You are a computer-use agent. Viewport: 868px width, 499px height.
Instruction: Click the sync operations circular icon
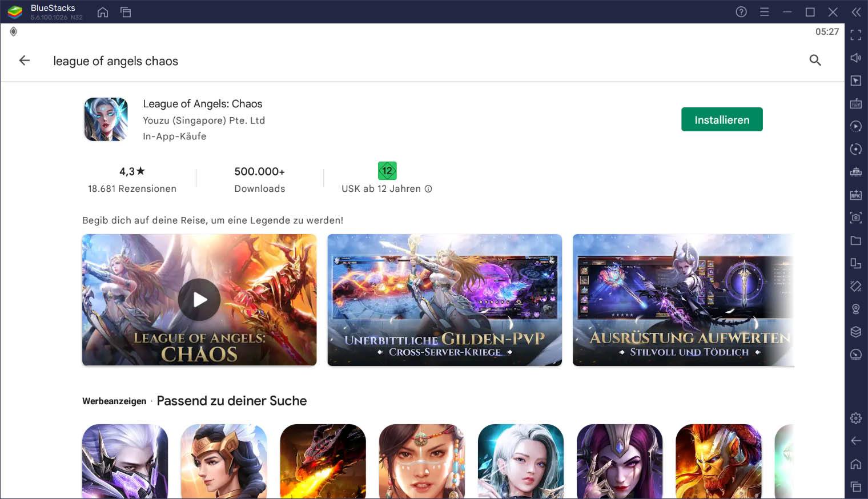855,149
